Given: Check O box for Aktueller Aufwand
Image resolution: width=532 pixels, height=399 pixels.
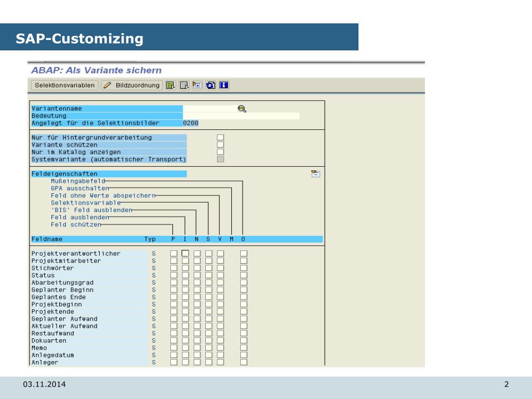Looking at the screenshot, I should click(x=244, y=326).
